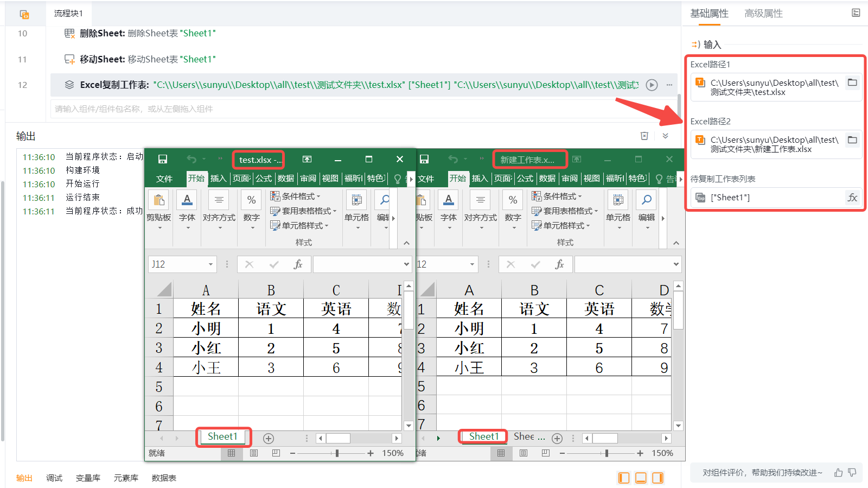Browse folder for Excel路径2
Viewport: 868px width, 488px height.
point(852,140)
